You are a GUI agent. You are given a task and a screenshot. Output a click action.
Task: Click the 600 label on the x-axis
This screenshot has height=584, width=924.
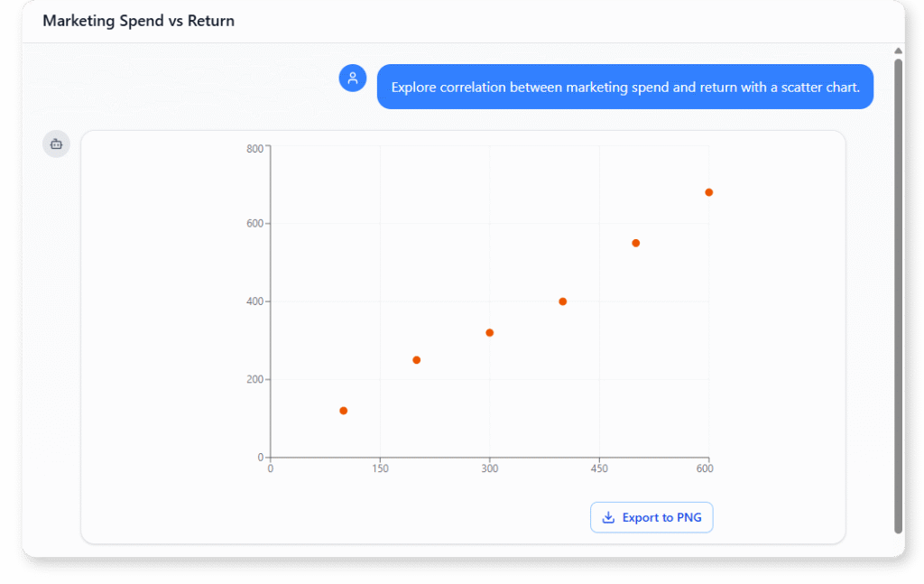click(x=705, y=468)
